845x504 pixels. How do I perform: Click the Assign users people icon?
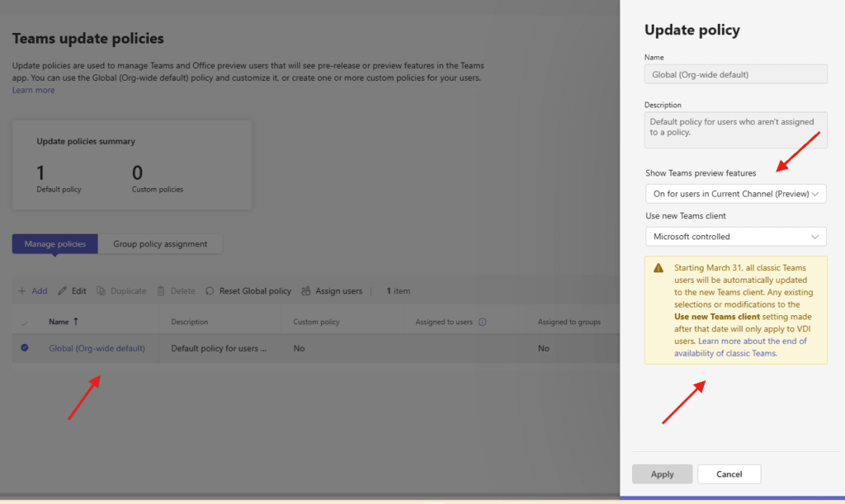[306, 291]
